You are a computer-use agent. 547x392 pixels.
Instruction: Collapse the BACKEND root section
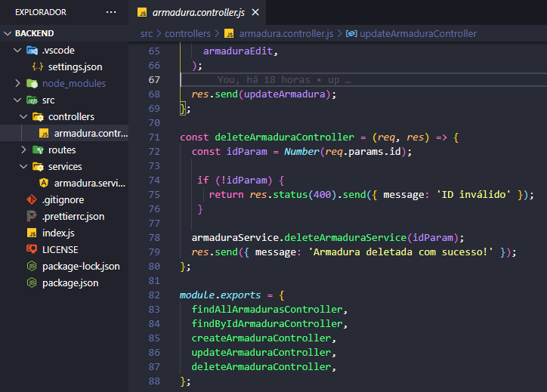[x=8, y=33]
